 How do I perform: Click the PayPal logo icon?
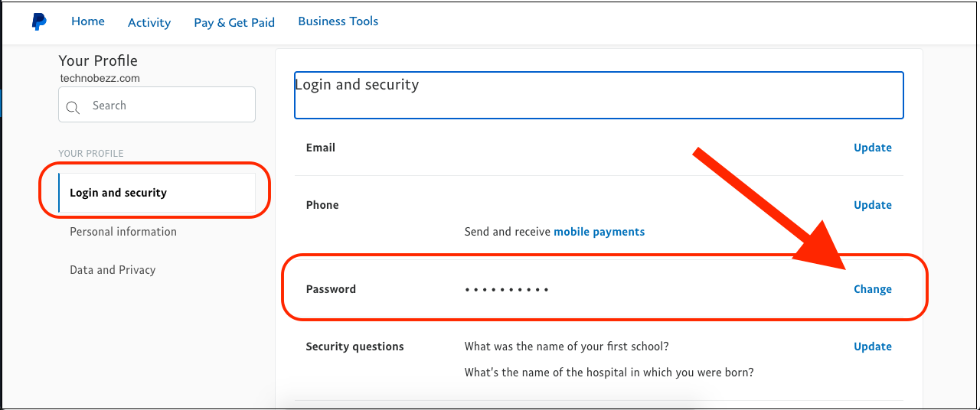click(39, 22)
